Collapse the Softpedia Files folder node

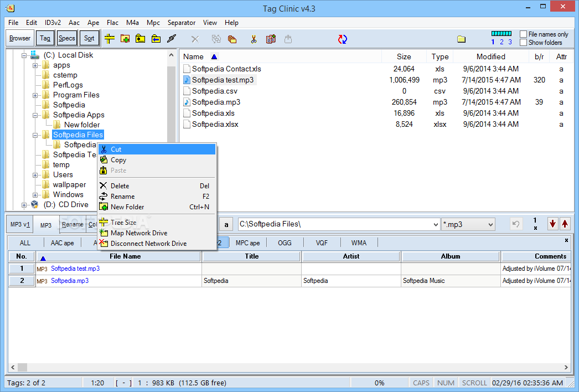(35, 135)
